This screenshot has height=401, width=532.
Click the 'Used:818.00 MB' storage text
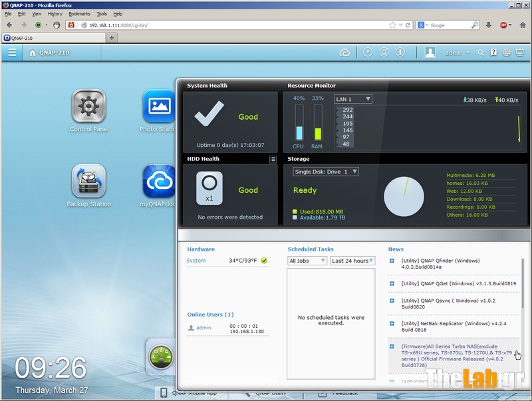tap(321, 211)
